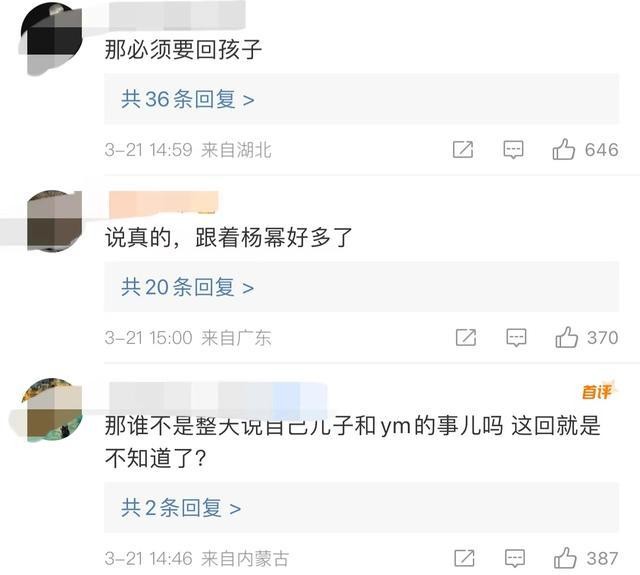Expand the 共36条回复 replies

point(188,99)
